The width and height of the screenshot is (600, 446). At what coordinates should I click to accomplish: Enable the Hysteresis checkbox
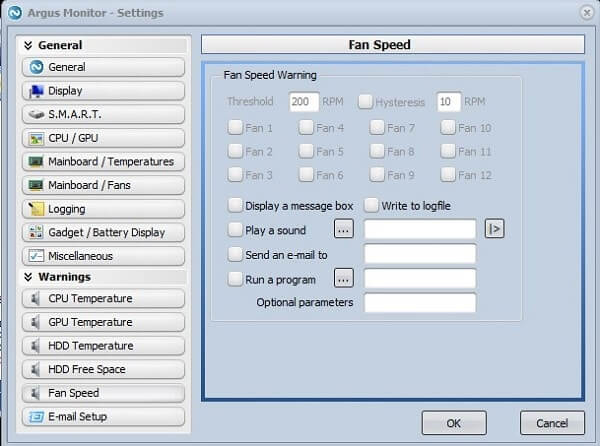[x=365, y=102]
